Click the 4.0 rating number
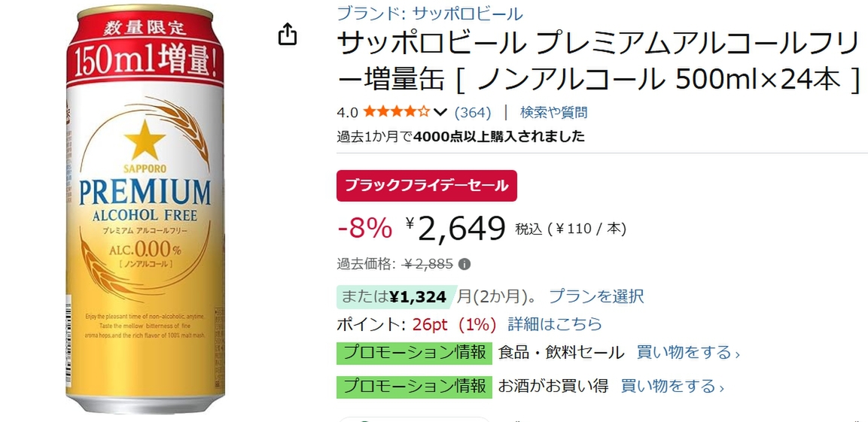Screen dimensions: 868x422 [347, 113]
